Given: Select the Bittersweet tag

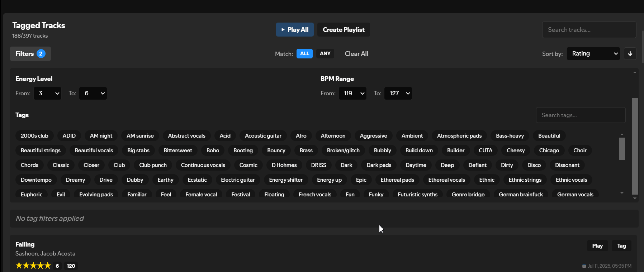Looking at the screenshot, I should pos(178,151).
